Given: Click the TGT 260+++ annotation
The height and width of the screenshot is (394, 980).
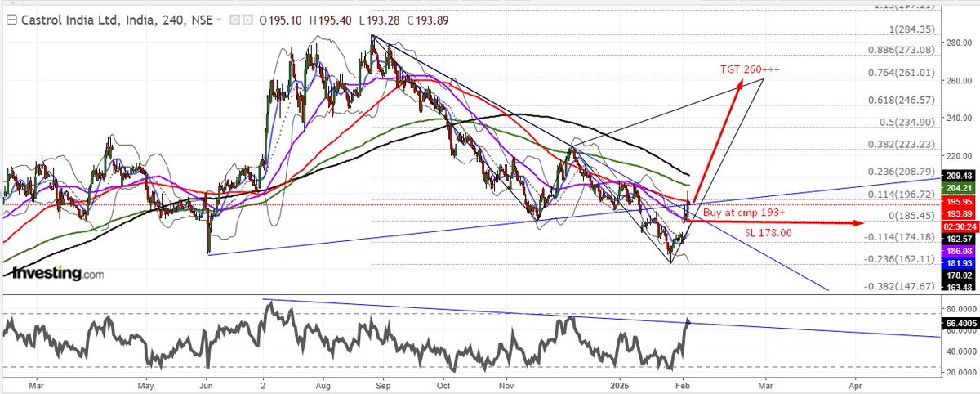Looking at the screenshot, I should coord(750,69).
